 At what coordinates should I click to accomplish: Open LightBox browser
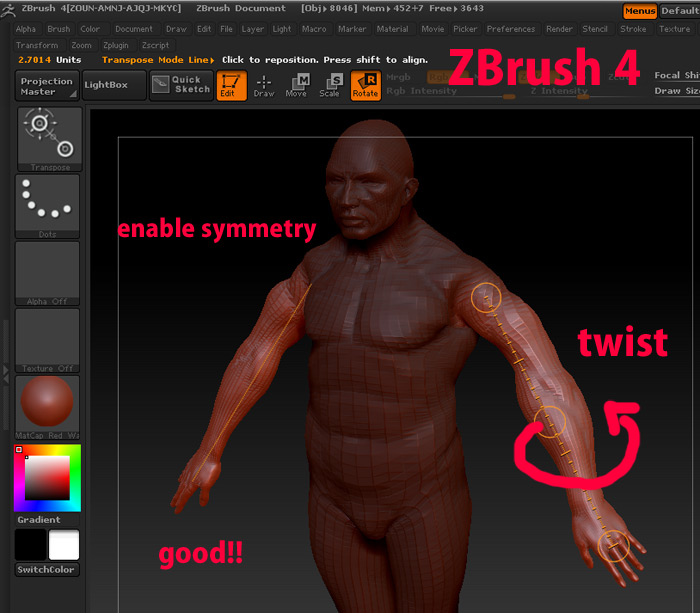(114, 85)
